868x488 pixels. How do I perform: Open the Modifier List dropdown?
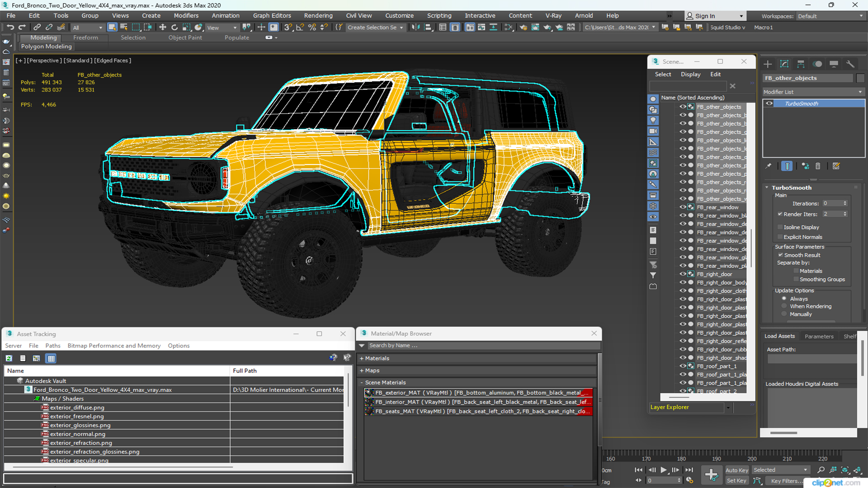[813, 92]
